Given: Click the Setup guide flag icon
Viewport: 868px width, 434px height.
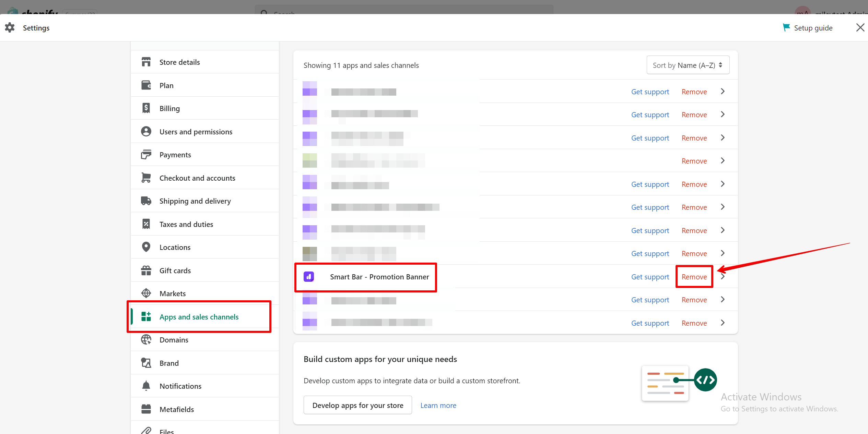Looking at the screenshot, I should pos(786,27).
